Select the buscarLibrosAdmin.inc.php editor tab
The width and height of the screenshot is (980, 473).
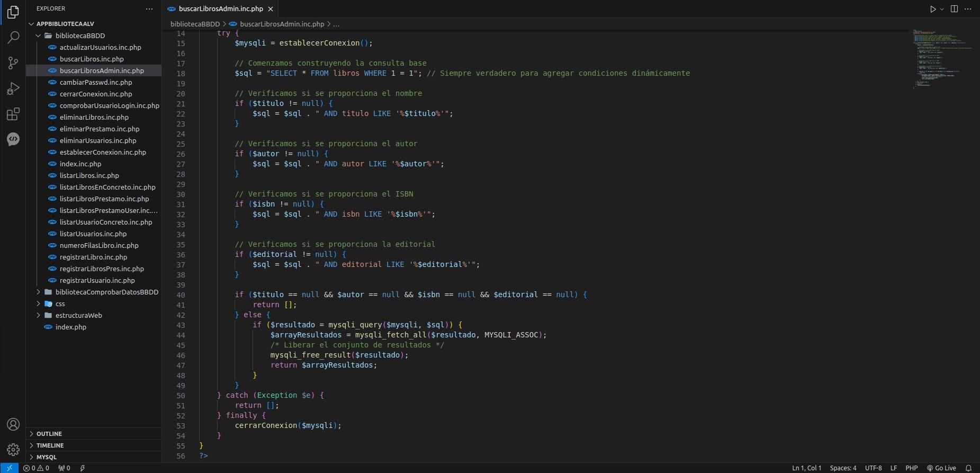click(x=220, y=9)
